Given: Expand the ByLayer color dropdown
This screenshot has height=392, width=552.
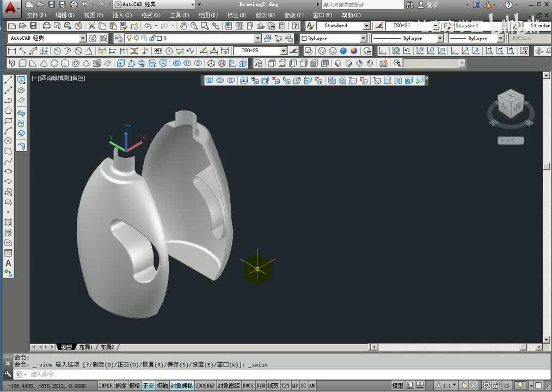Looking at the screenshot, I should [x=364, y=38].
